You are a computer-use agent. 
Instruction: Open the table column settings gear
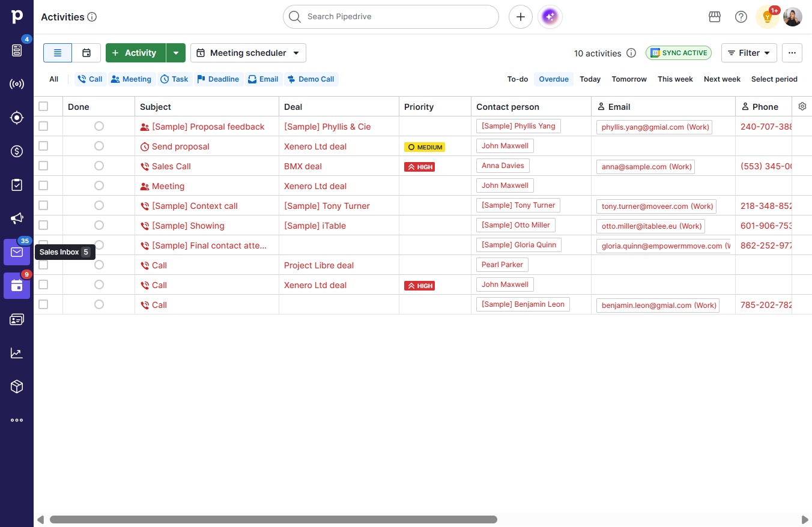(x=802, y=106)
